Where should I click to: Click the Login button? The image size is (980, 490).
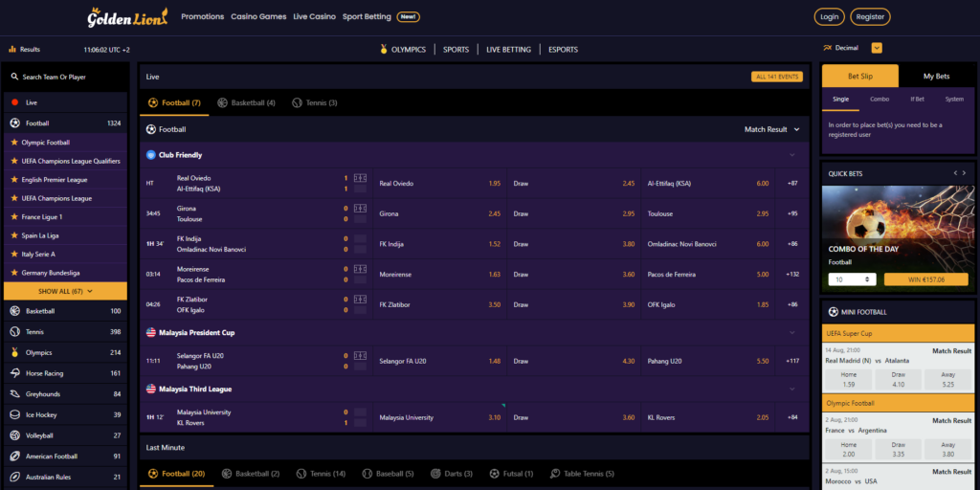point(830,17)
